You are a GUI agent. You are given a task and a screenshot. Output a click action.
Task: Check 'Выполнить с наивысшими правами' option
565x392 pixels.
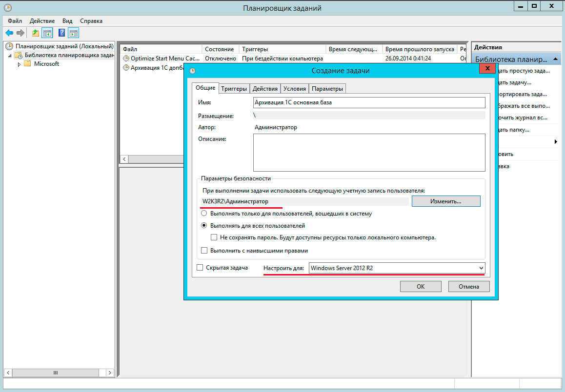(x=204, y=251)
